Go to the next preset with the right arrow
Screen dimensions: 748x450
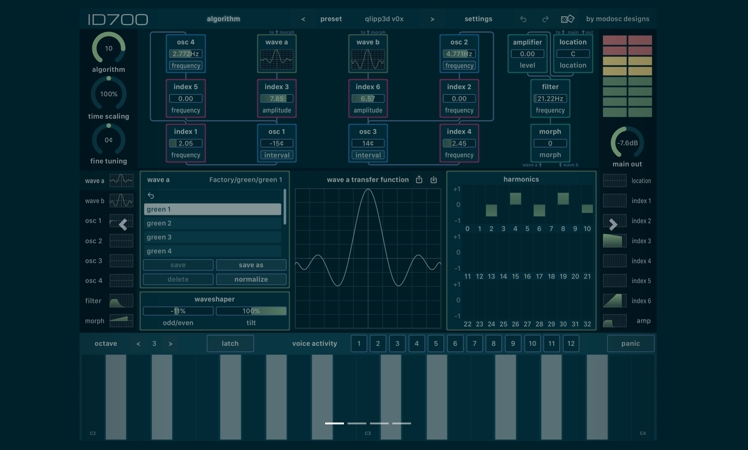(x=432, y=19)
